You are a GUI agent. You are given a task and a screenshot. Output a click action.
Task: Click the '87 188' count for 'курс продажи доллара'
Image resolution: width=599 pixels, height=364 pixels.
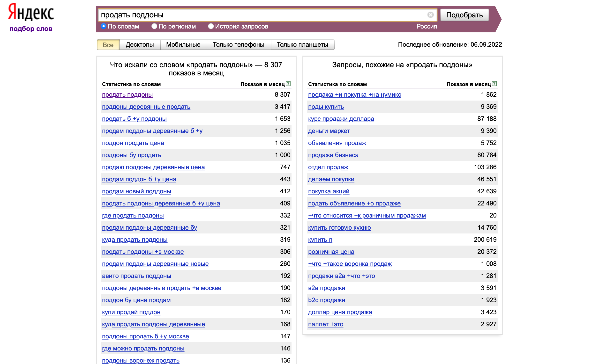coord(487,119)
